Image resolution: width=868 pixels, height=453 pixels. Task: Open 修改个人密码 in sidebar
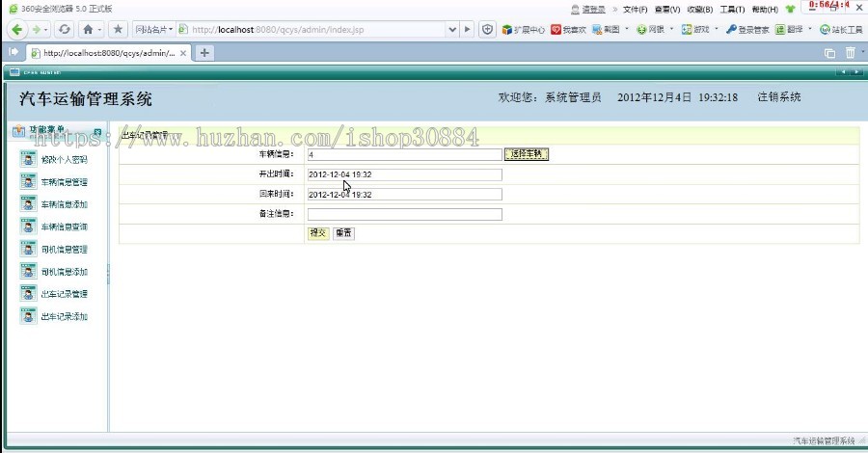54,159
